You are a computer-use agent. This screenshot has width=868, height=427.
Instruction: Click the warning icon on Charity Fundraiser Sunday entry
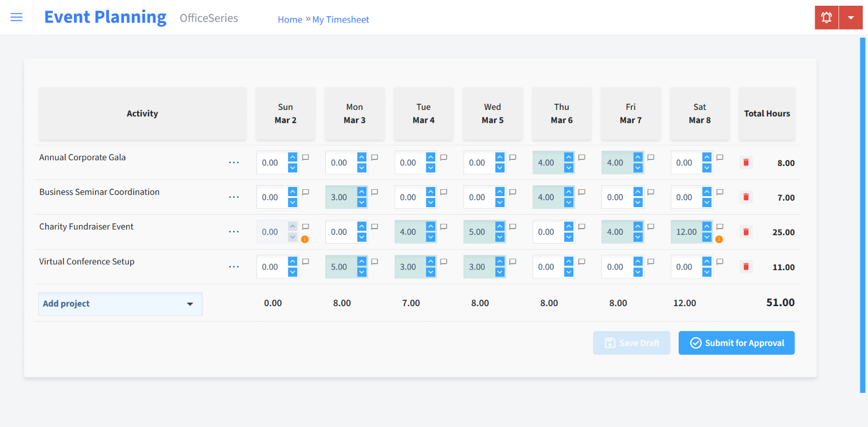pyautogui.click(x=306, y=238)
